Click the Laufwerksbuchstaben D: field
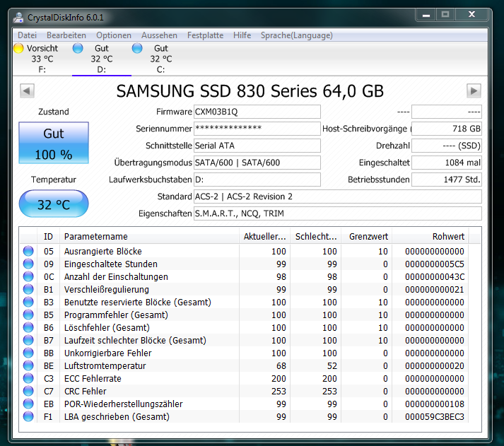504x446 pixels. pyautogui.click(x=257, y=180)
